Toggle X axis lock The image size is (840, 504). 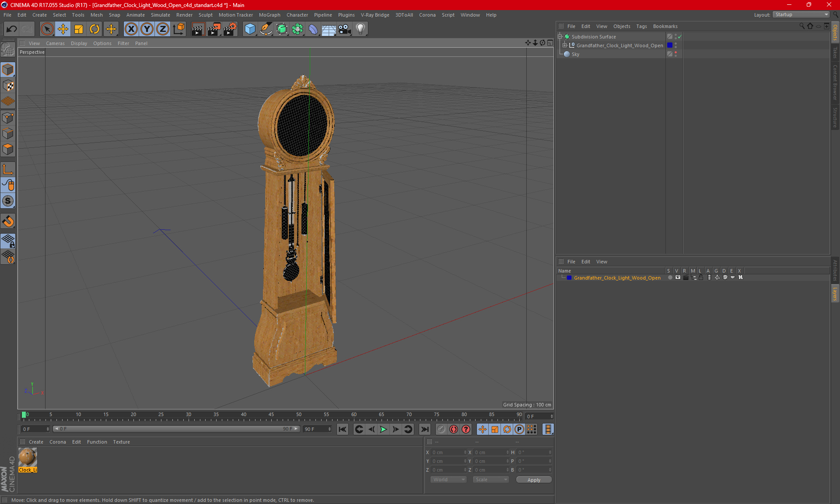131,29
